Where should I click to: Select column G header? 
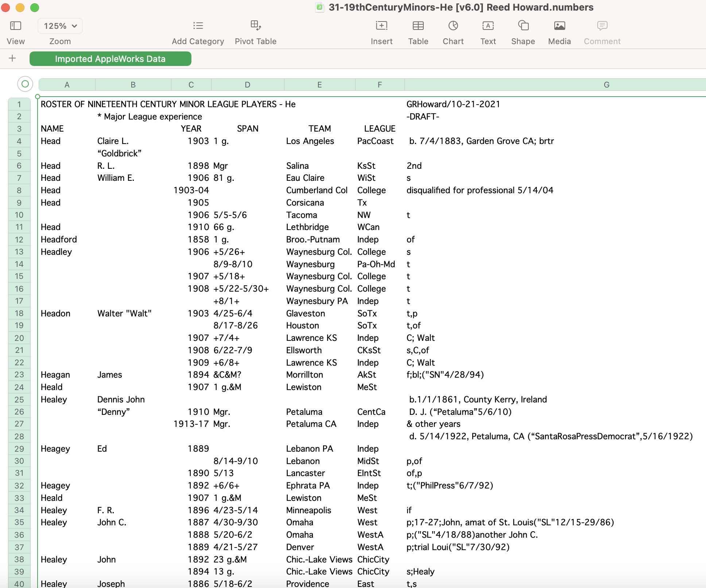coord(555,85)
